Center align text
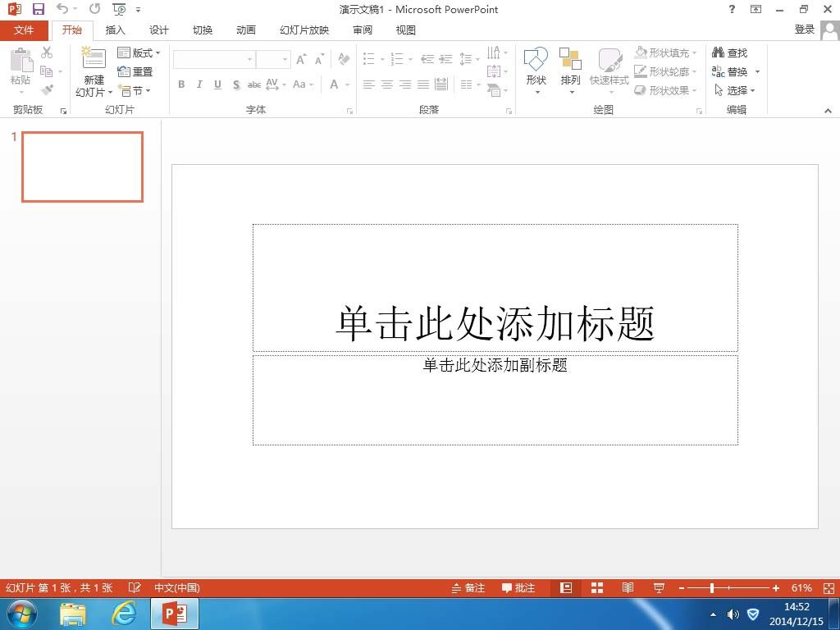Viewport: 840px width, 630px height. click(387, 84)
